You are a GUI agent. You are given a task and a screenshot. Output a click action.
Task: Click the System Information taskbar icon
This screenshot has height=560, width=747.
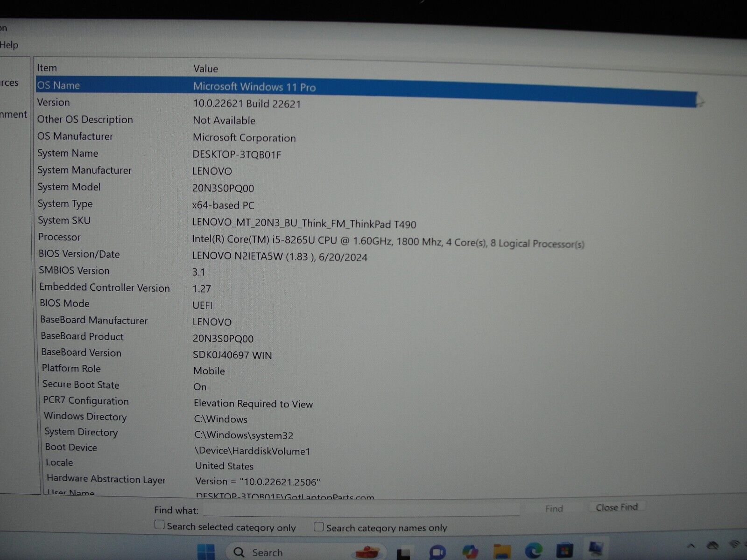tap(596, 549)
